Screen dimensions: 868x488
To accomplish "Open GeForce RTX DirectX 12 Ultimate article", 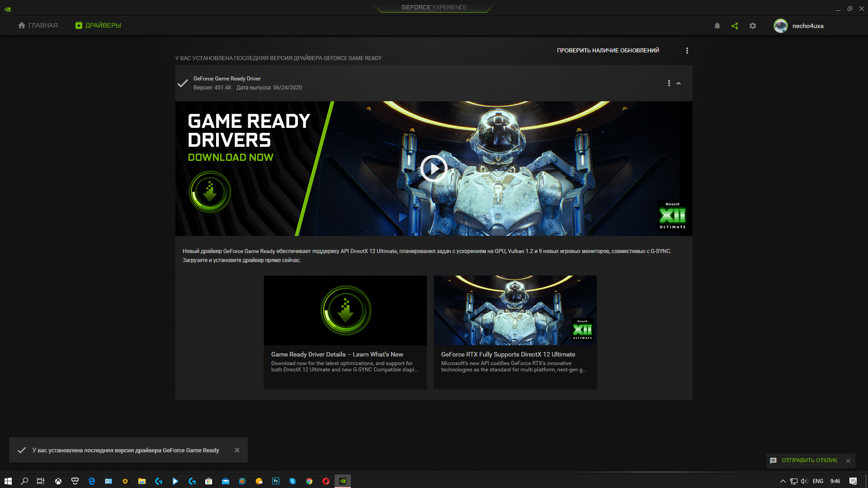I will [x=515, y=332].
